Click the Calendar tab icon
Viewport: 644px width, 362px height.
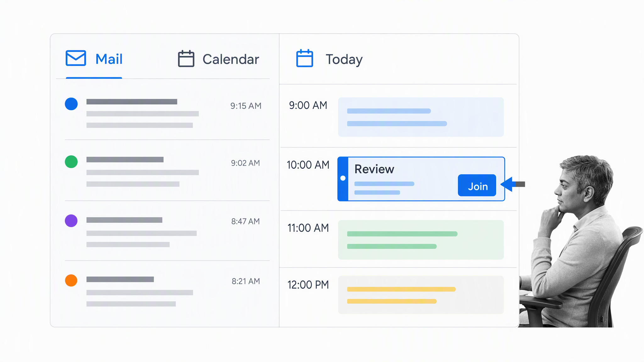click(x=186, y=58)
